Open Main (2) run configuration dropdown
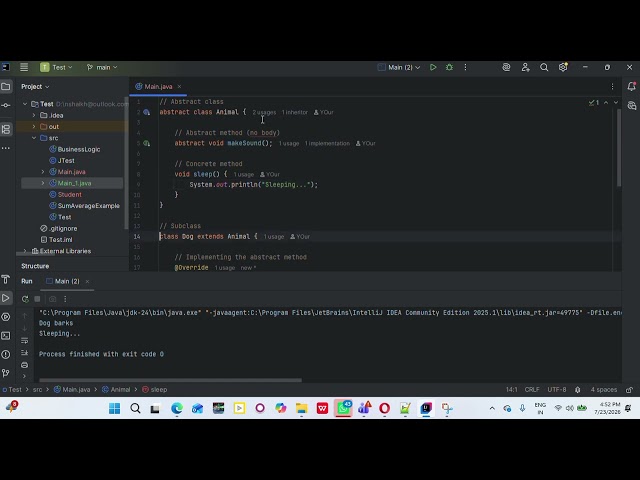The width and height of the screenshot is (640, 480). coord(399,67)
